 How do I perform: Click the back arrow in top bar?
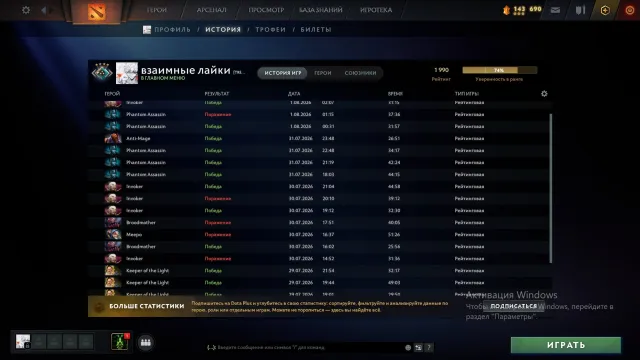click(x=44, y=10)
